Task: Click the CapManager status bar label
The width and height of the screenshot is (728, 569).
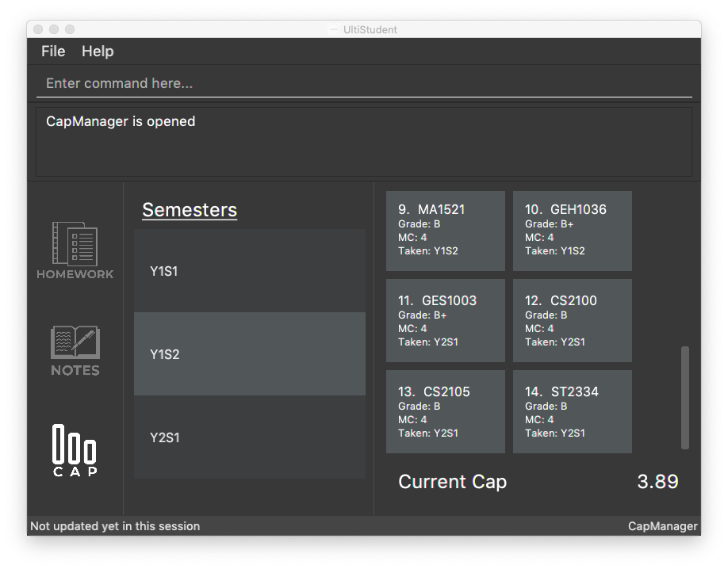Action: click(662, 526)
